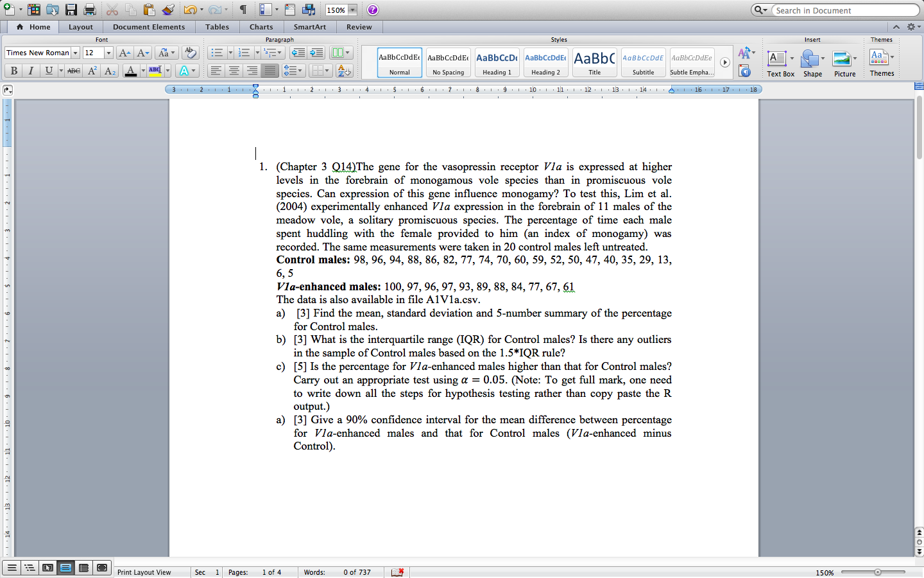Open the Times New Roman font dropdown
924x578 pixels.
pyautogui.click(x=76, y=53)
